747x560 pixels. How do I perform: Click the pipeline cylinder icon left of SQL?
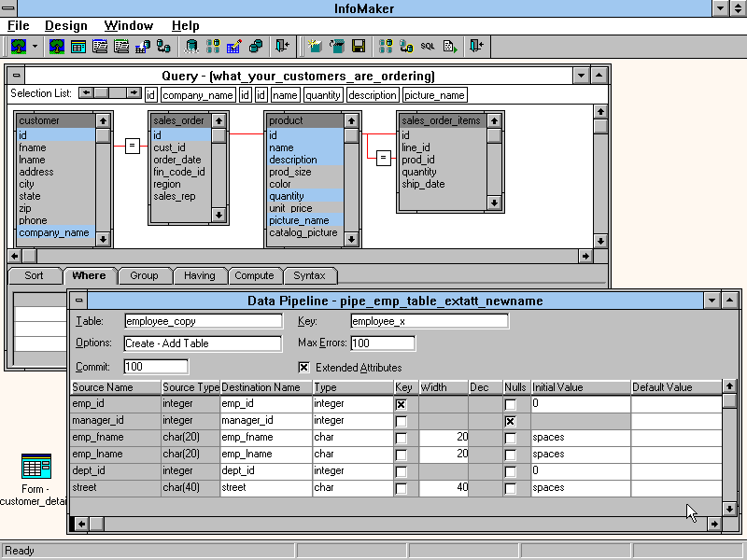pyautogui.click(x=406, y=46)
